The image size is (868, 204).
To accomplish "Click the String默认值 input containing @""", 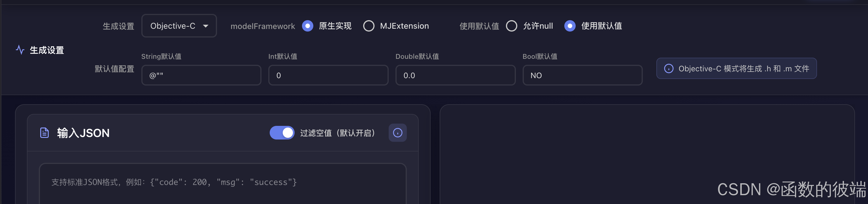I will click(x=201, y=75).
